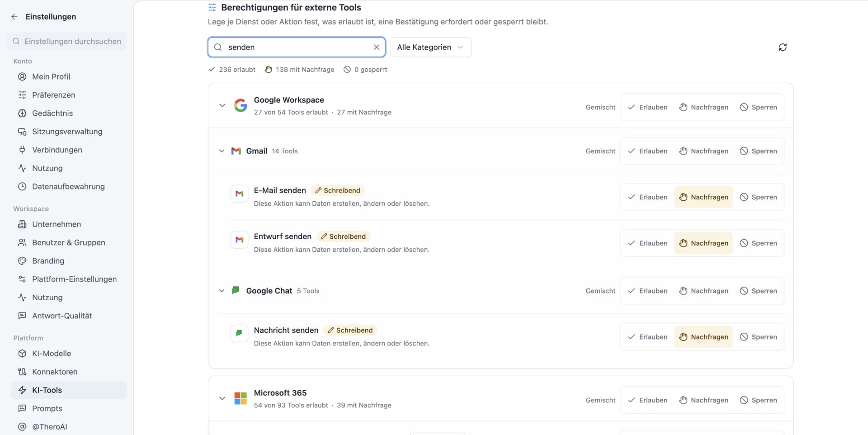This screenshot has height=435, width=868.
Task: Collapse the Google Workspace section
Action: click(x=222, y=105)
